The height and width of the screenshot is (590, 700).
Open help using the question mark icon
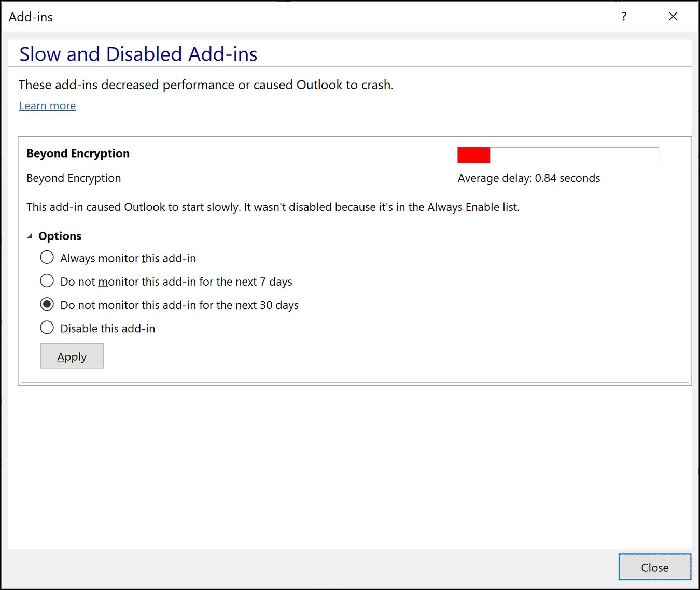623,16
